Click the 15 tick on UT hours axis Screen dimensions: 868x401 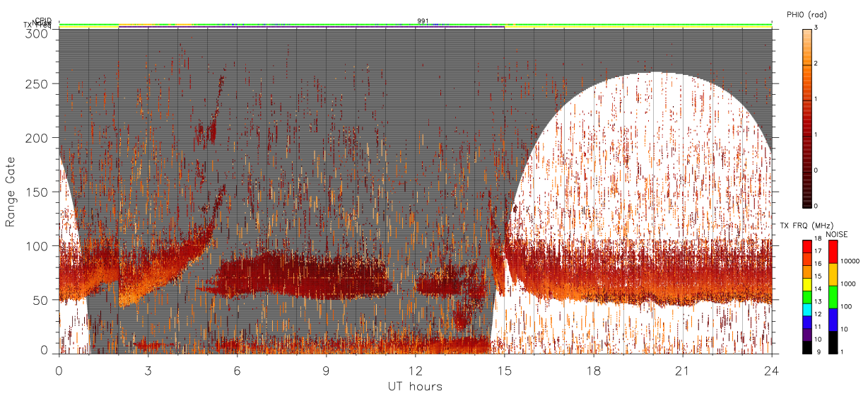click(504, 370)
